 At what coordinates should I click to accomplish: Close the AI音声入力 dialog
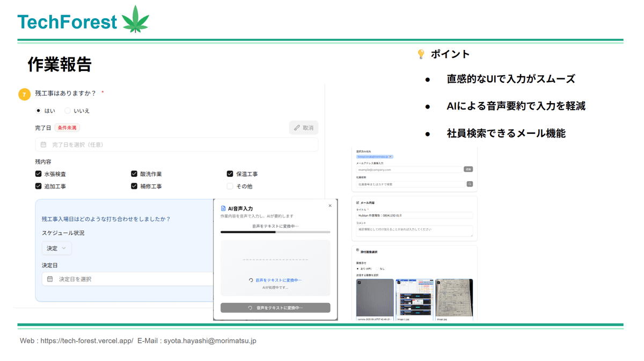pyautogui.click(x=331, y=205)
